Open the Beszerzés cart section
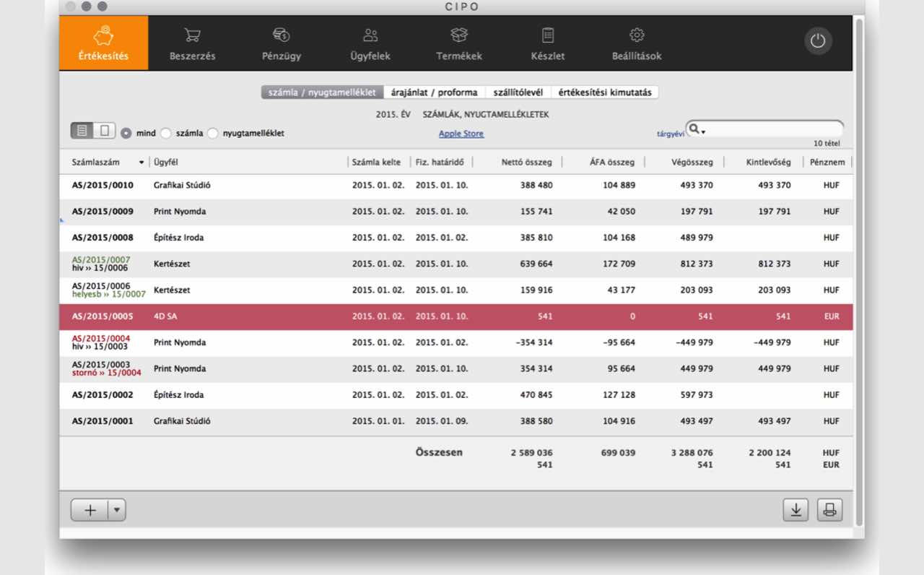 click(192, 43)
